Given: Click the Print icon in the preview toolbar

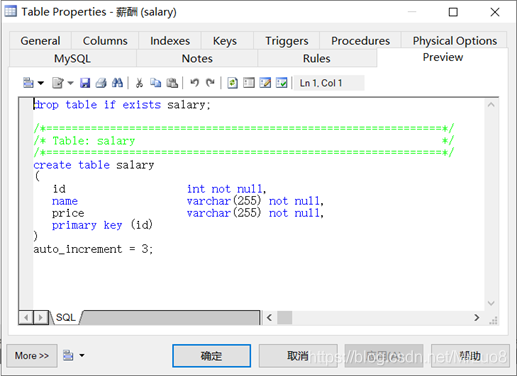Looking at the screenshot, I should 101,83.
